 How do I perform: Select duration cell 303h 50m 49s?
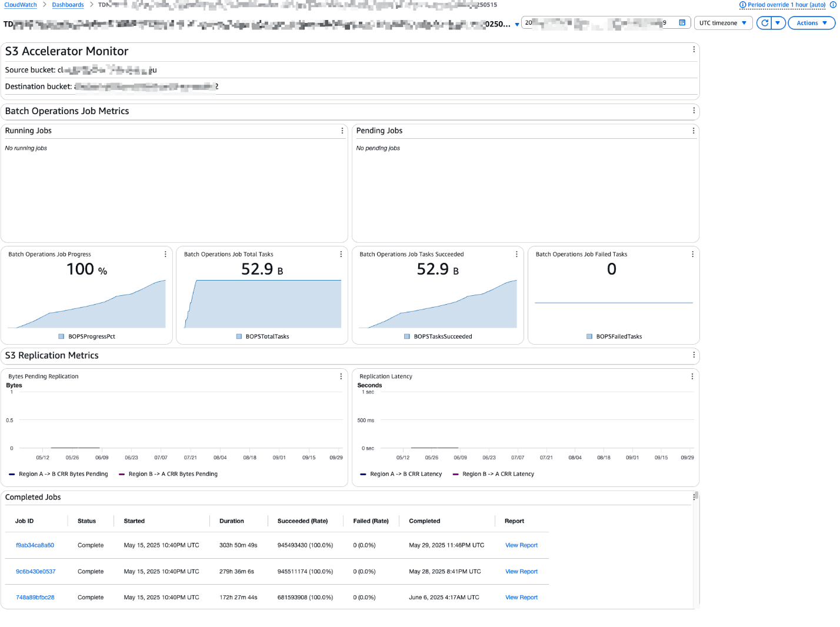(238, 545)
